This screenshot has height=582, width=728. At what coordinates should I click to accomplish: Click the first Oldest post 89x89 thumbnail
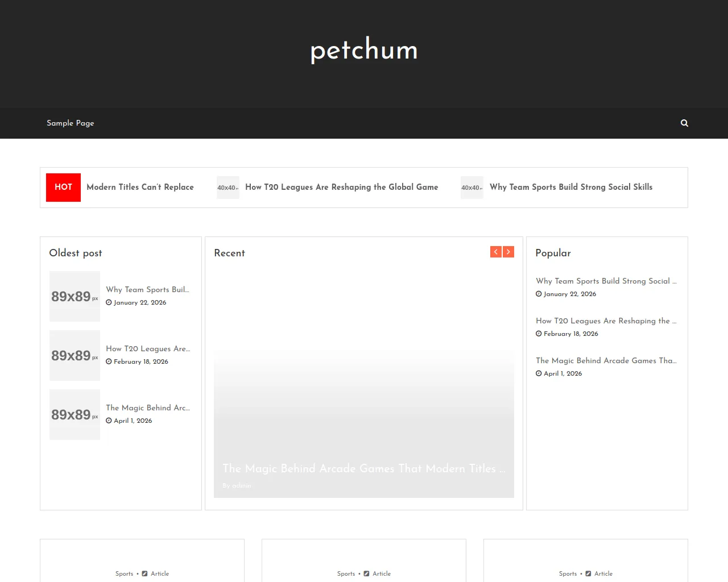[x=75, y=296]
